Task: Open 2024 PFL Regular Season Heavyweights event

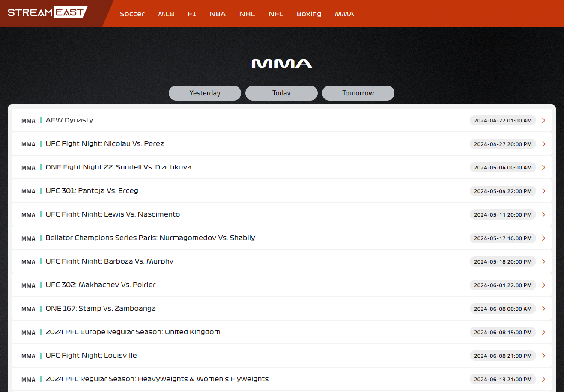Action: pyautogui.click(x=157, y=379)
